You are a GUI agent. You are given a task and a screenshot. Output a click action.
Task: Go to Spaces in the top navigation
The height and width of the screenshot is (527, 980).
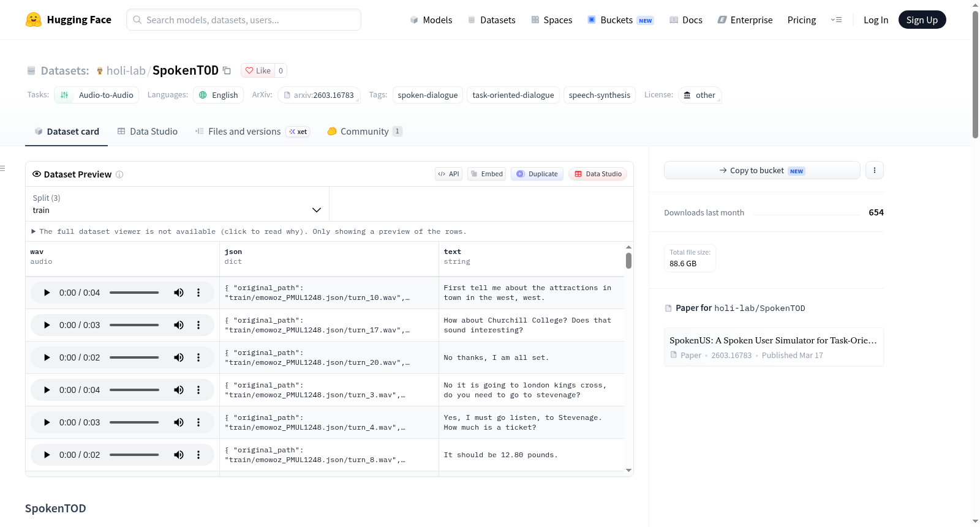(x=552, y=20)
